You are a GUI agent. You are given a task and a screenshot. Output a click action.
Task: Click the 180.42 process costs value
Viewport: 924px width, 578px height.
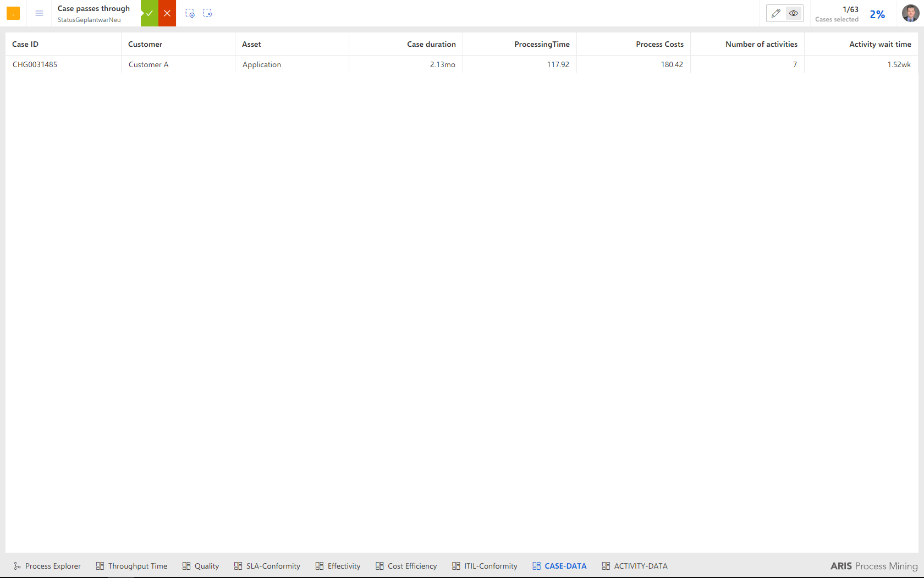[x=672, y=64]
